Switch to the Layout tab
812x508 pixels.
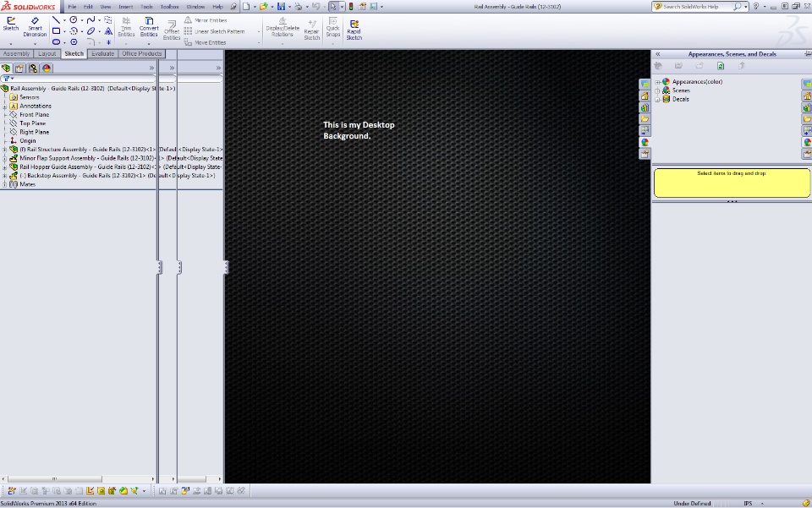pos(47,53)
